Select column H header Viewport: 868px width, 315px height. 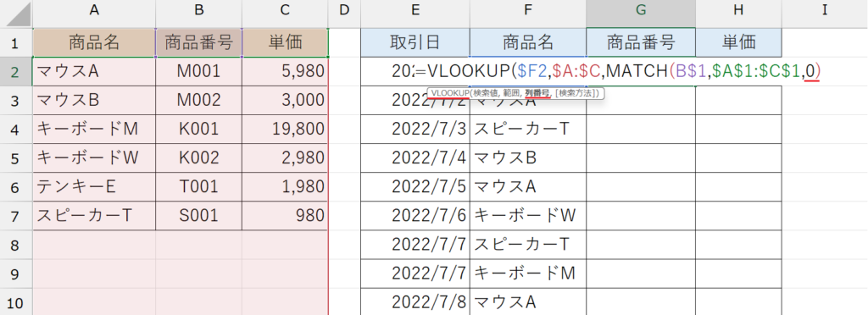click(x=738, y=14)
